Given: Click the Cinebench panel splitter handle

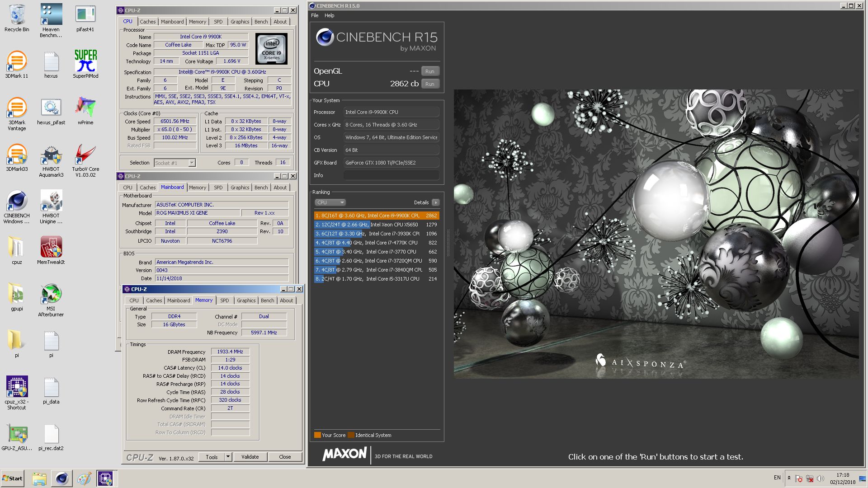Looking at the screenshot, I should coord(448,242).
